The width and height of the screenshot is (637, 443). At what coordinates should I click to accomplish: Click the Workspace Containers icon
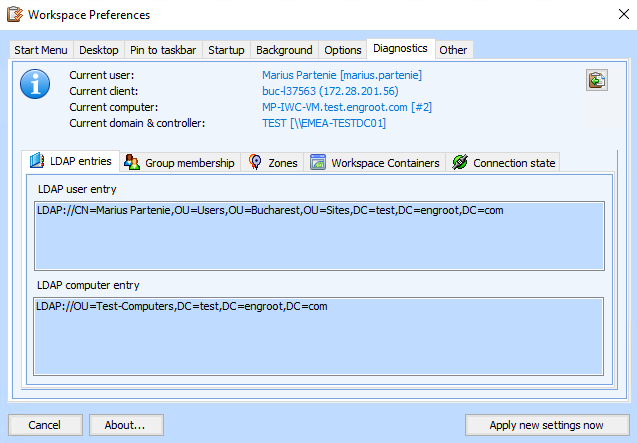318,162
